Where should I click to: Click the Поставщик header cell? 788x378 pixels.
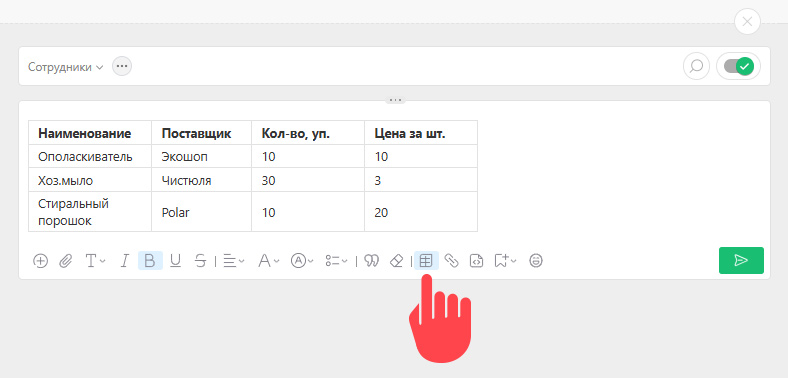(x=202, y=133)
